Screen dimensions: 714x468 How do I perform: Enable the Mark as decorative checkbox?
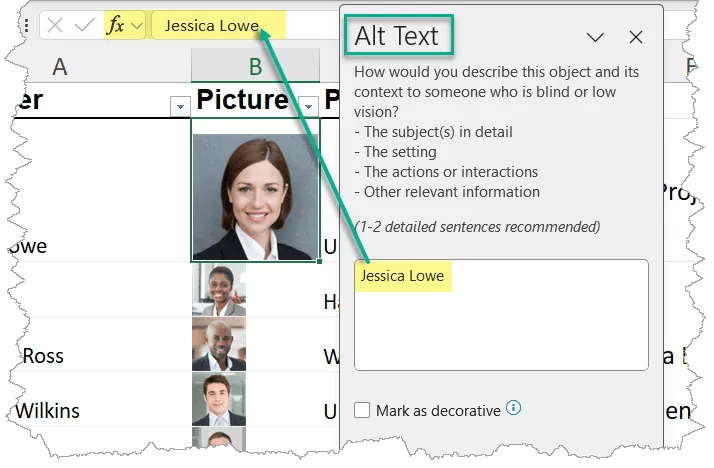[361, 410]
